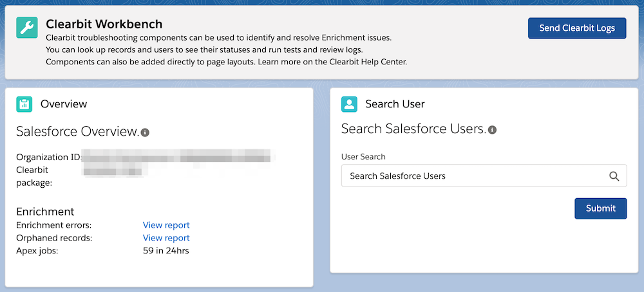Viewport: 644px width, 292px height.
Task: Click the magnifier icon in User Search
Action: (x=614, y=176)
